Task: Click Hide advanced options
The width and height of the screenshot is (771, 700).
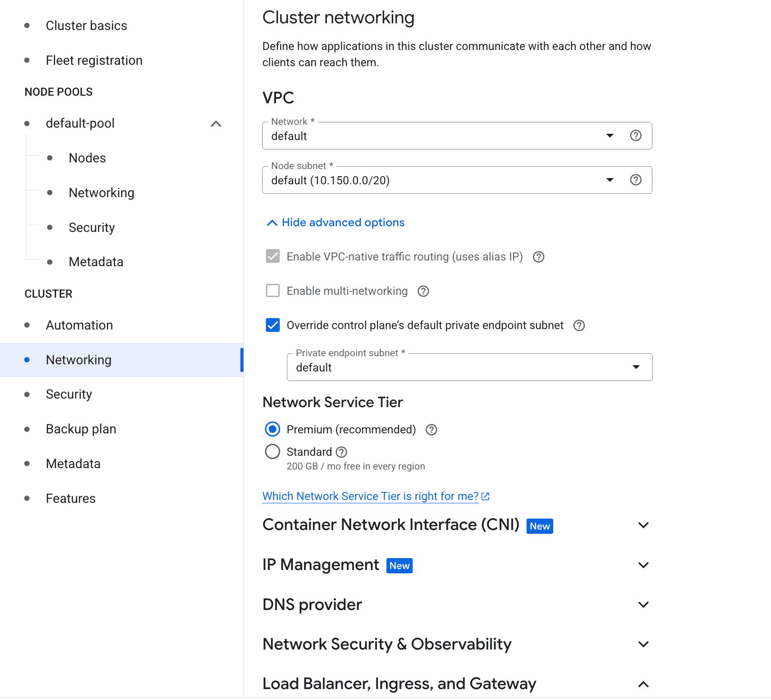Action: (x=342, y=222)
